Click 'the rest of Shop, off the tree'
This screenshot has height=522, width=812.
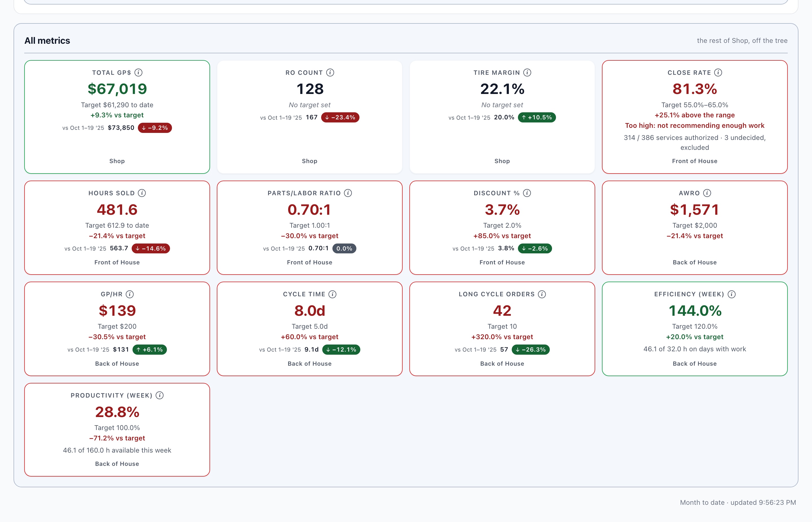coord(742,41)
